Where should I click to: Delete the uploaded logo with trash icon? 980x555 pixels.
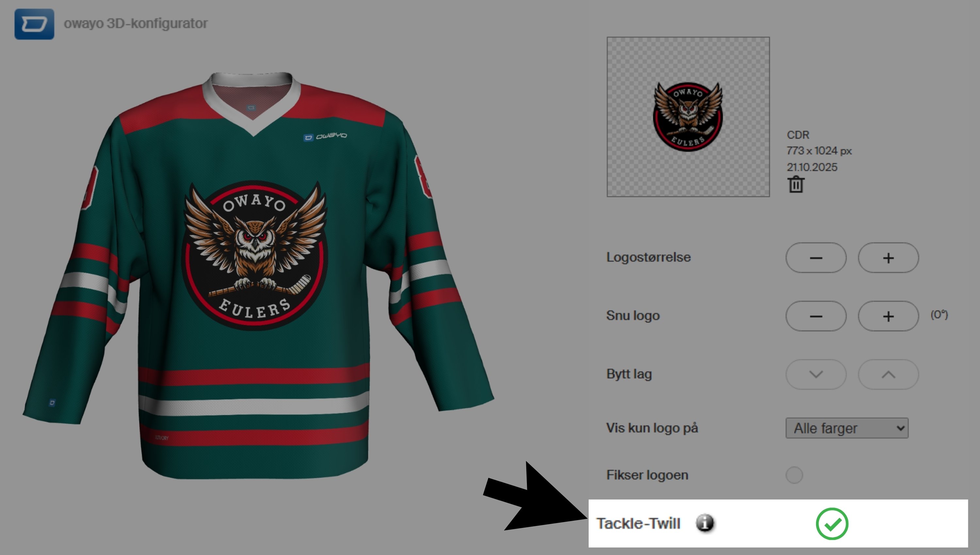796,184
